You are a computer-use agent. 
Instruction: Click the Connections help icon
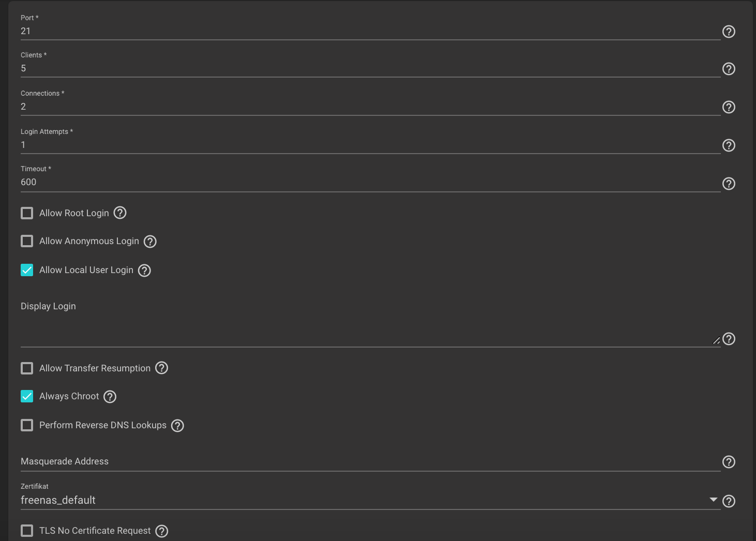[729, 107]
